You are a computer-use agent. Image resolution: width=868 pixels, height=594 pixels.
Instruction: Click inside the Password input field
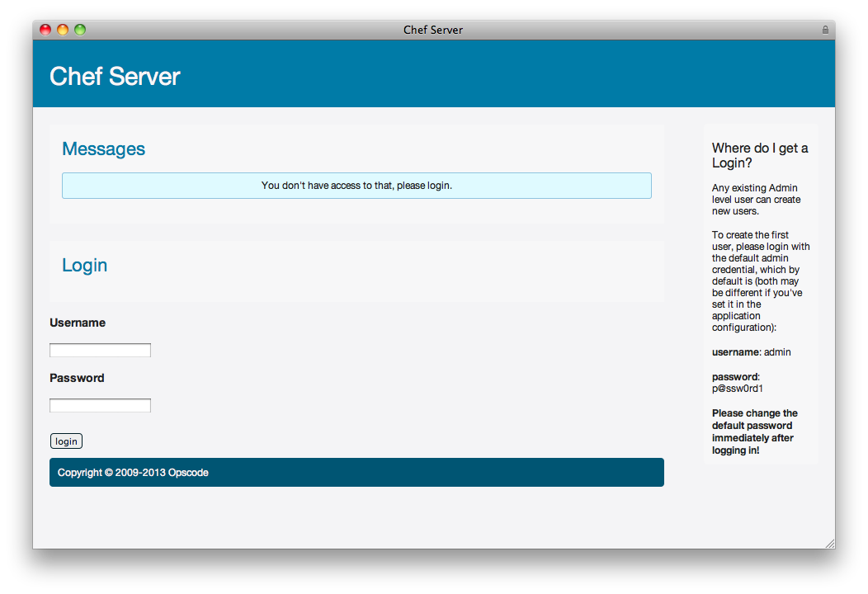click(99, 405)
